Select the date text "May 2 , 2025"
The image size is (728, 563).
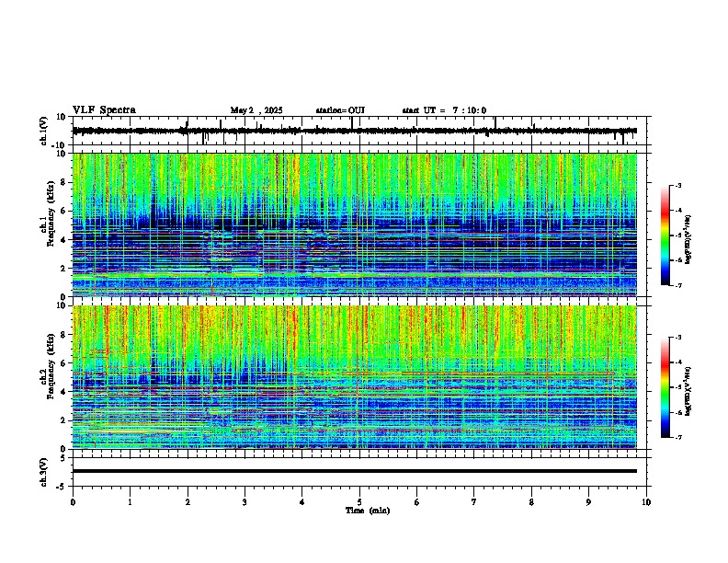point(256,110)
